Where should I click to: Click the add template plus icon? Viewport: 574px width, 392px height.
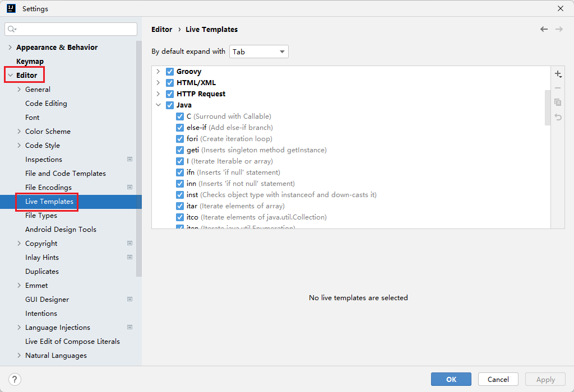click(x=558, y=74)
